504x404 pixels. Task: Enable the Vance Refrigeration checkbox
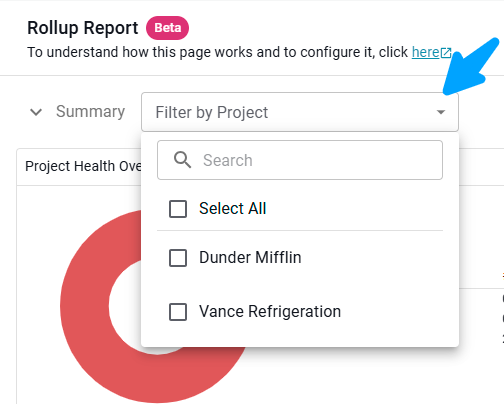coord(178,312)
